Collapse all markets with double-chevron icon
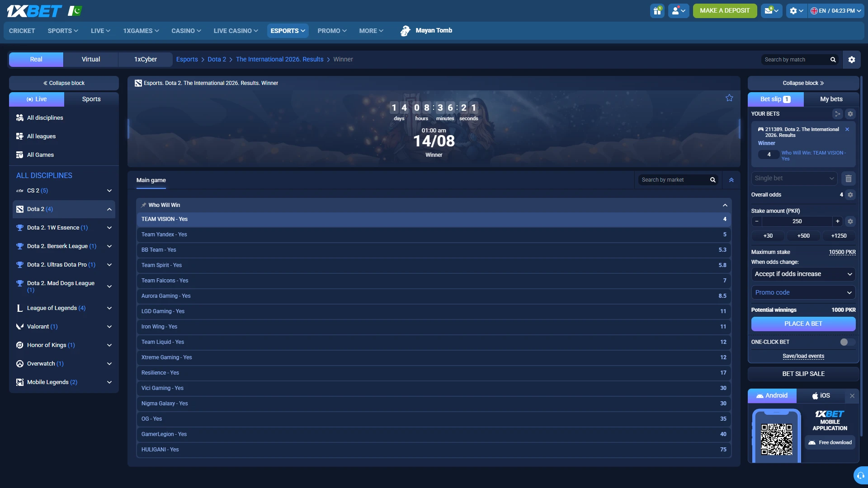The width and height of the screenshot is (868, 488). coord(731,180)
